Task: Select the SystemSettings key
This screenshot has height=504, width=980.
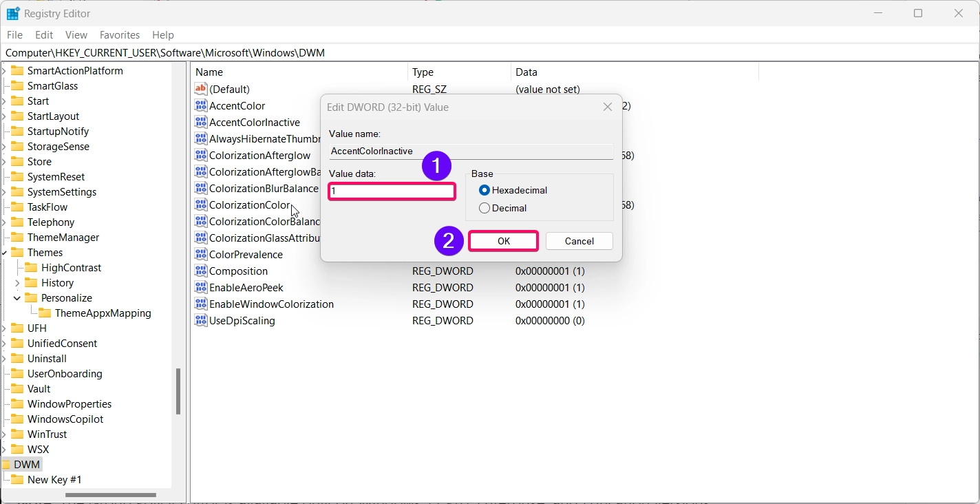Action: point(62,191)
